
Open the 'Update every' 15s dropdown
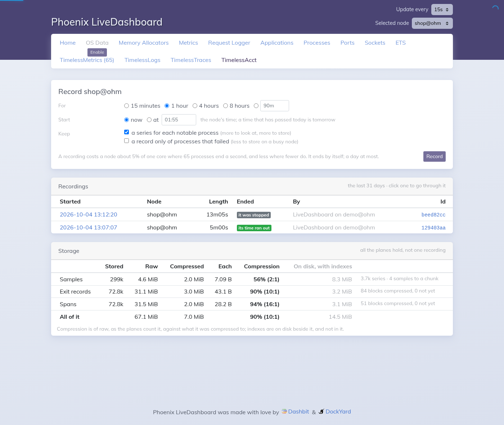442,10
